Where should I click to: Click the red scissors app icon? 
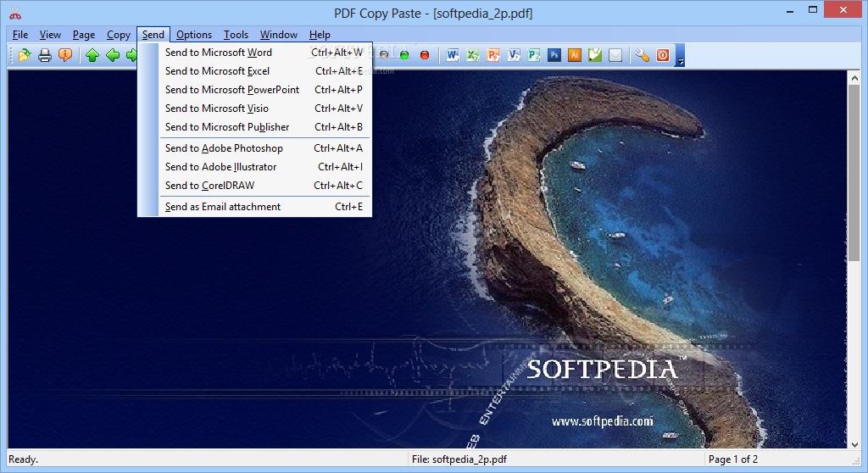click(15, 14)
